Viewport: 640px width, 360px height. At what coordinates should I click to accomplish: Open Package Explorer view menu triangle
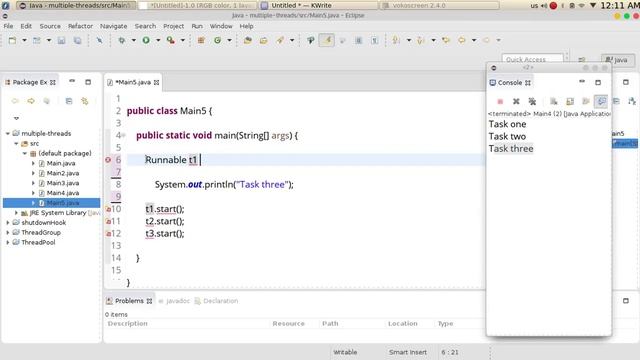(16, 118)
